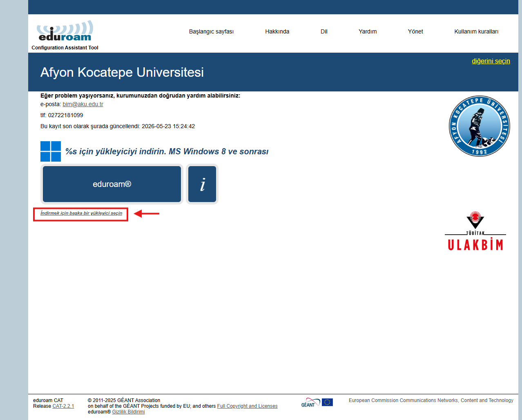Screen dimensions: 522x420
Task: Click the Windows logo icon
Action: coord(51,151)
